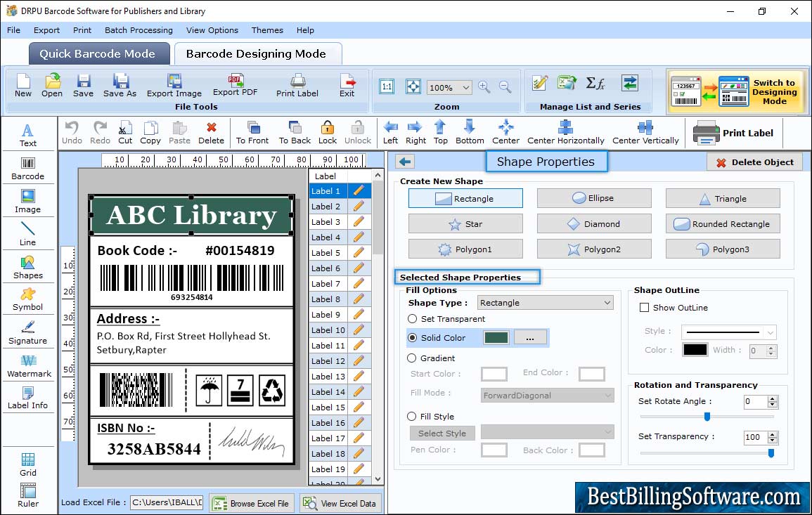Open the File menu

14,30
